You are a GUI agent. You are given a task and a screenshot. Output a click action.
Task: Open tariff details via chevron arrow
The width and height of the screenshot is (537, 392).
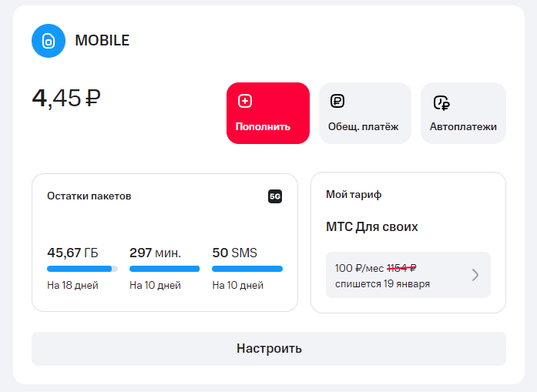pyautogui.click(x=475, y=275)
